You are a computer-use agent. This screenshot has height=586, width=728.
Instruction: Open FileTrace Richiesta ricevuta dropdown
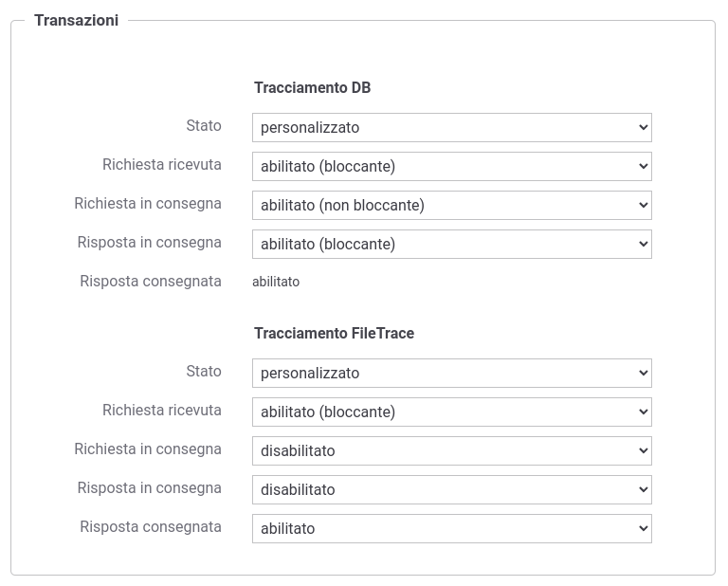point(452,412)
